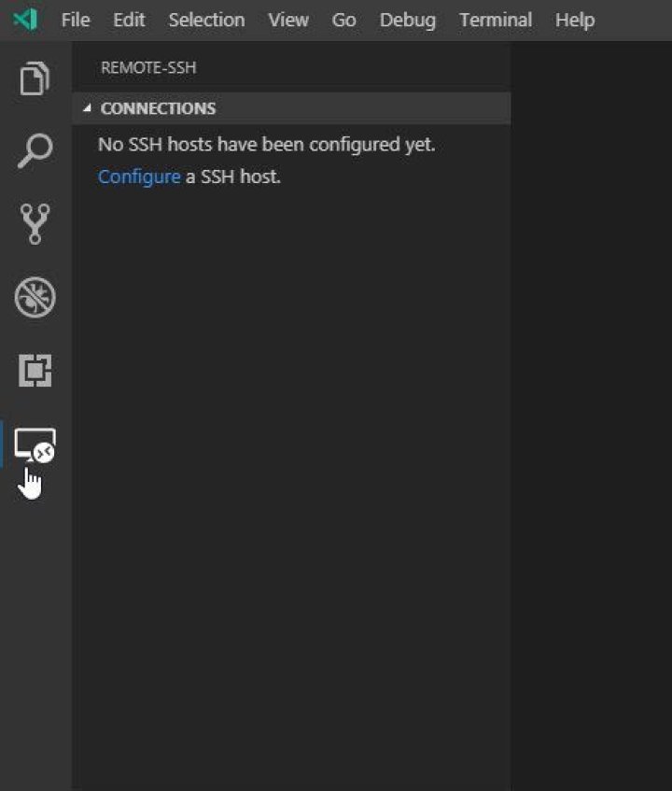Open the Go menu
Screen dimensions: 672x791
[x=343, y=20]
